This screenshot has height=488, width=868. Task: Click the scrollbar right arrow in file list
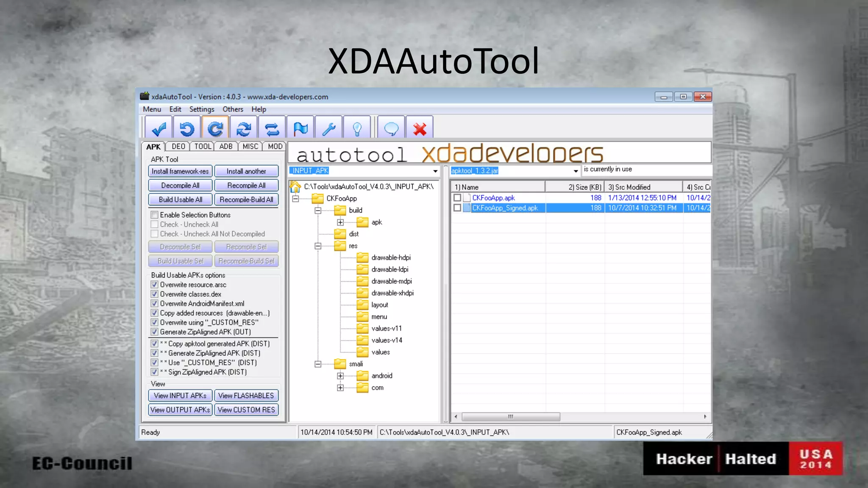pos(705,417)
